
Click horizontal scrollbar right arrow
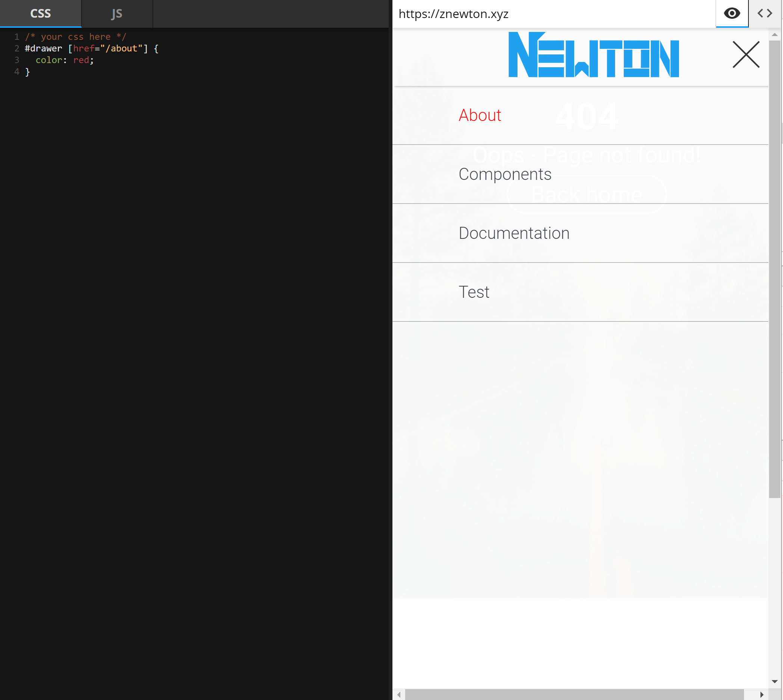pyautogui.click(x=762, y=695)
